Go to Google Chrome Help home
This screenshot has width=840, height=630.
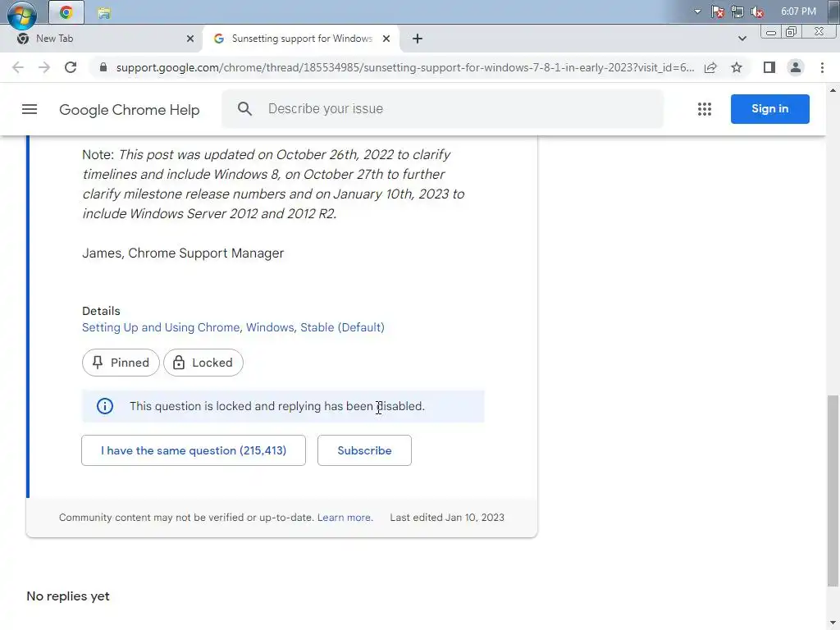129,110
